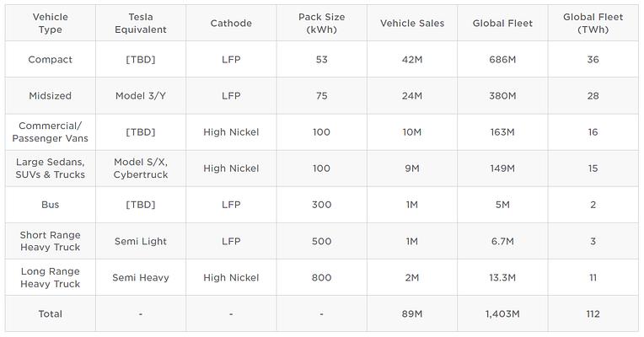Screen dimensions: 644x337
Task: Click the "Vehicle Sales" column header
Action: (x=412, y=23)
